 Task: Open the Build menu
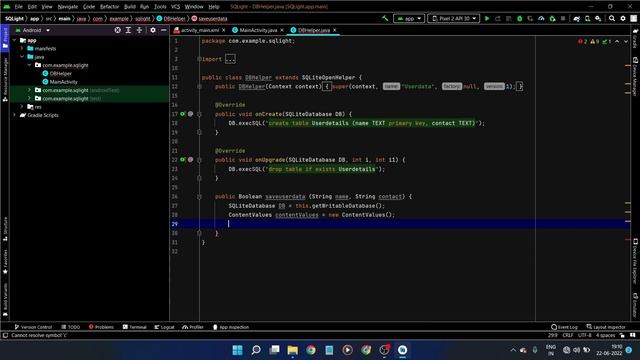(x=130, y=7)
